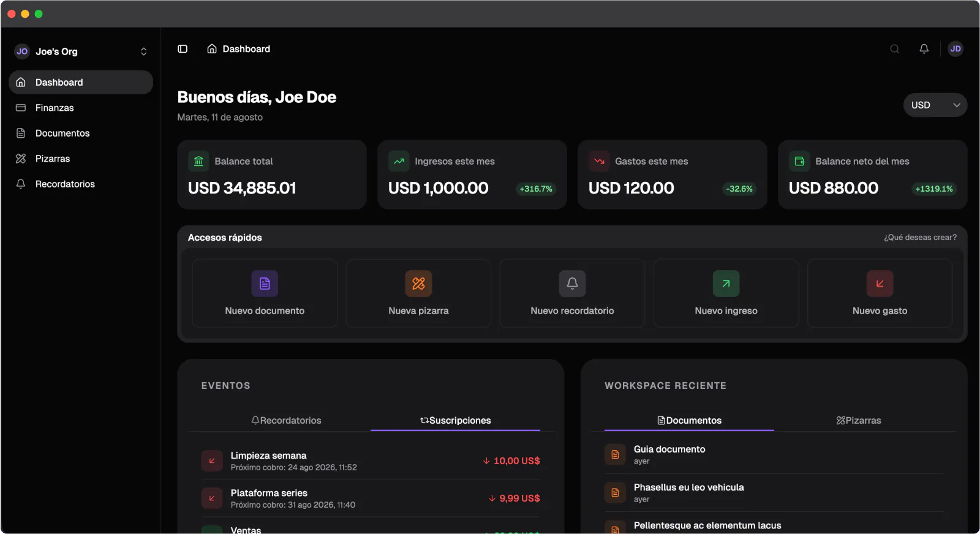Expand the Joe's Org switcher chevrons
The height and width of the screenshot is (534, 980).
coord(143,51)
